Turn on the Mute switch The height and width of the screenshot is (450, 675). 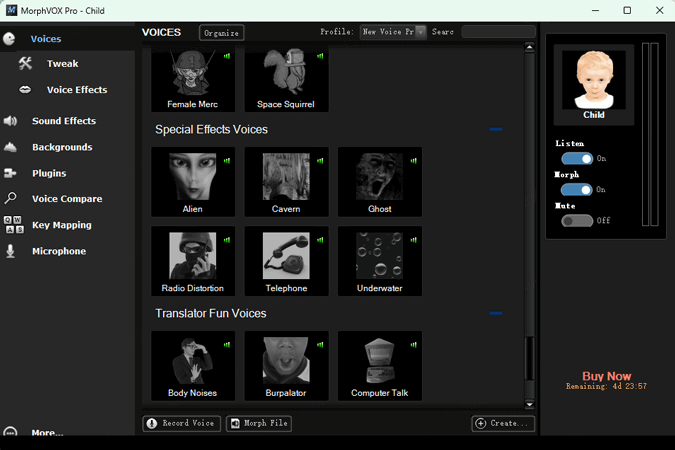click(577, 221)
